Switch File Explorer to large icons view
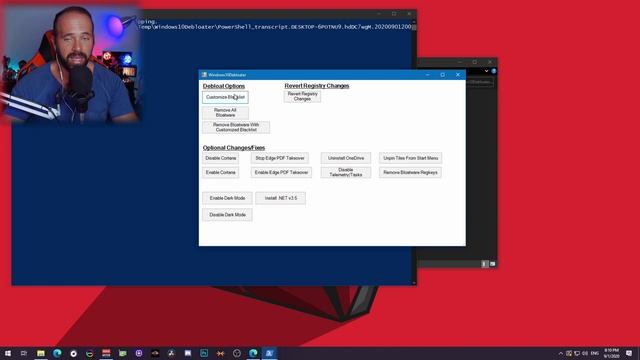 pyautogui.click(x=492, y=264)
